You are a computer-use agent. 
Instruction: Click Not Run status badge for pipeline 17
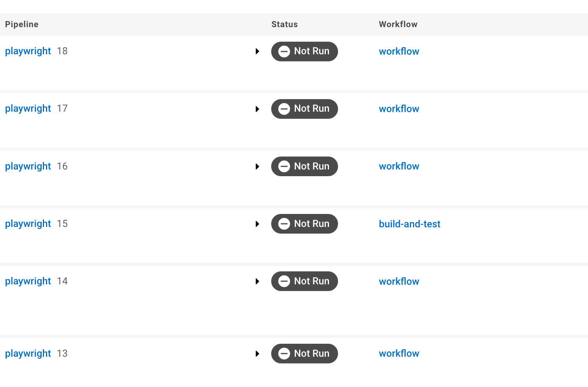304,109
